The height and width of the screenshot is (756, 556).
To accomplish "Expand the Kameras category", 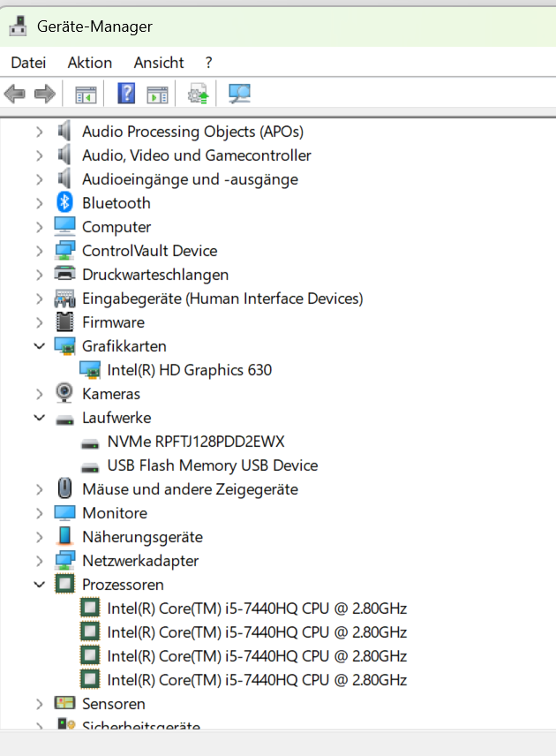I will click(40, 393).
